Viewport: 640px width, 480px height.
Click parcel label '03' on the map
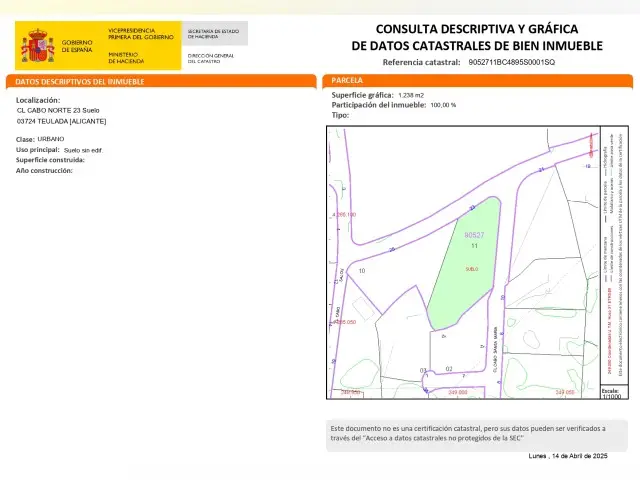click(423, 371)
